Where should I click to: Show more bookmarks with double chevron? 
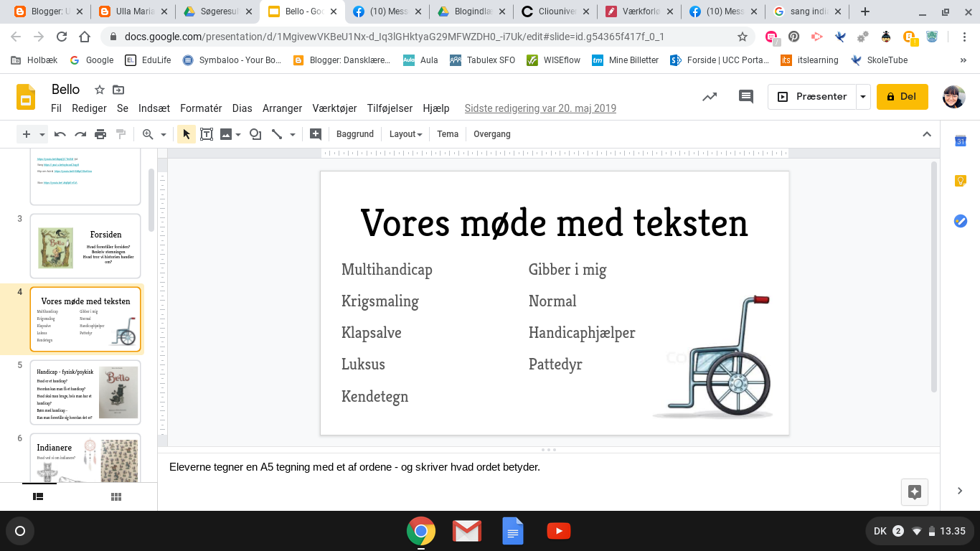pyautogui.click(x=963, y=60)
